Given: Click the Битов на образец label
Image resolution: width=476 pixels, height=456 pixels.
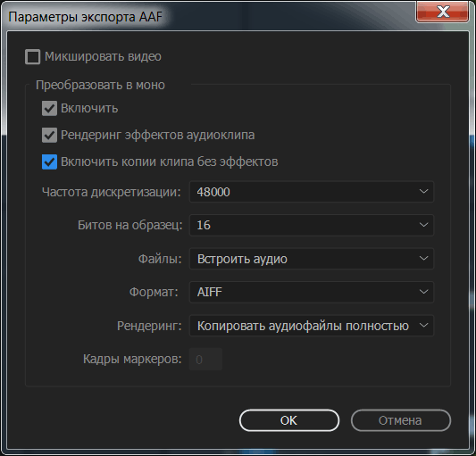Looking at the screenshot, I should coord(129,226).
